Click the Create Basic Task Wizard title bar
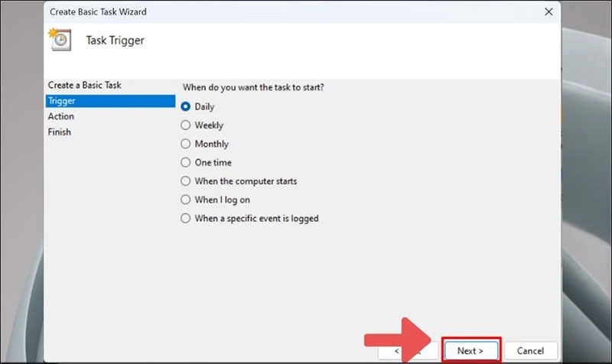The height and width of the screenshot is (364, 612). 229,12
